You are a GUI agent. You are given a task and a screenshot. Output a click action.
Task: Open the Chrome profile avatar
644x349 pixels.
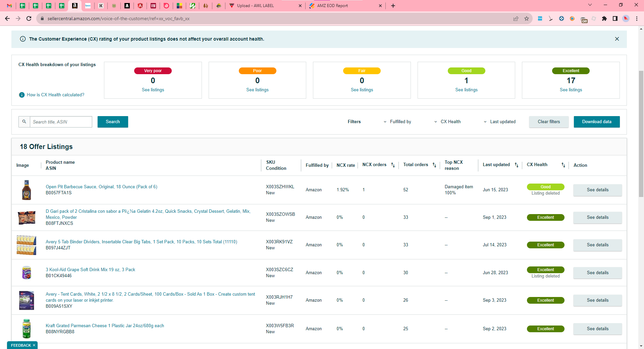coord(626,18)
